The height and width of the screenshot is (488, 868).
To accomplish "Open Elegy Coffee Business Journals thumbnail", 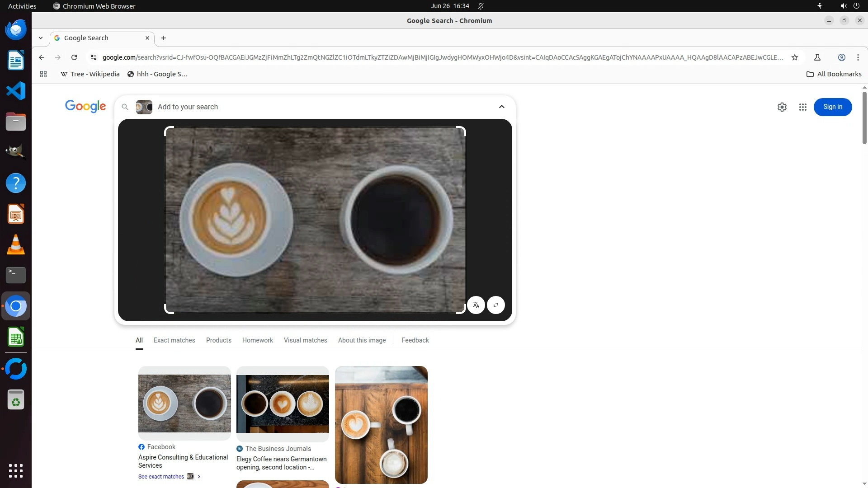I will point(283,404).
